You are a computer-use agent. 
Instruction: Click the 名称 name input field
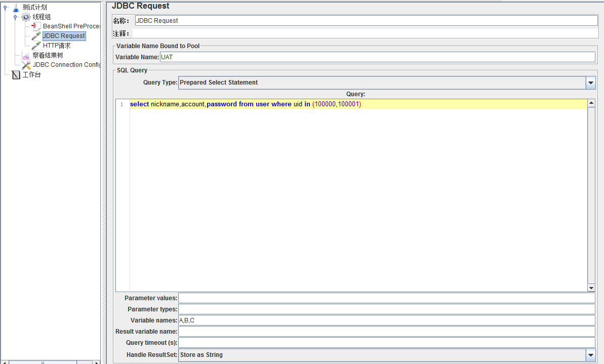[x=367, y=20]
